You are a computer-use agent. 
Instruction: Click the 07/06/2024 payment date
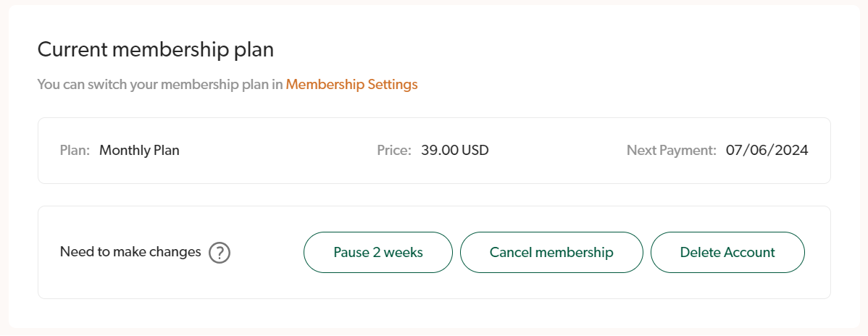click(767, 151)
